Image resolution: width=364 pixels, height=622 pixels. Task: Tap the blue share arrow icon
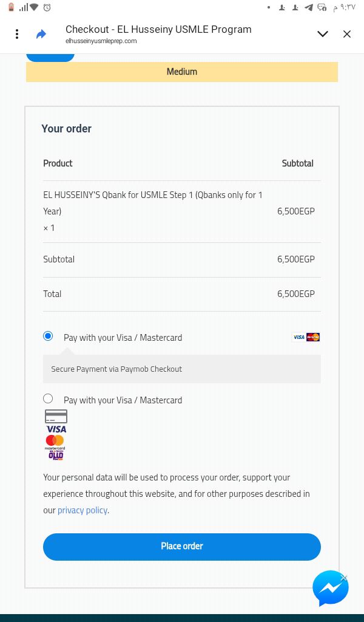coord(41,34)
